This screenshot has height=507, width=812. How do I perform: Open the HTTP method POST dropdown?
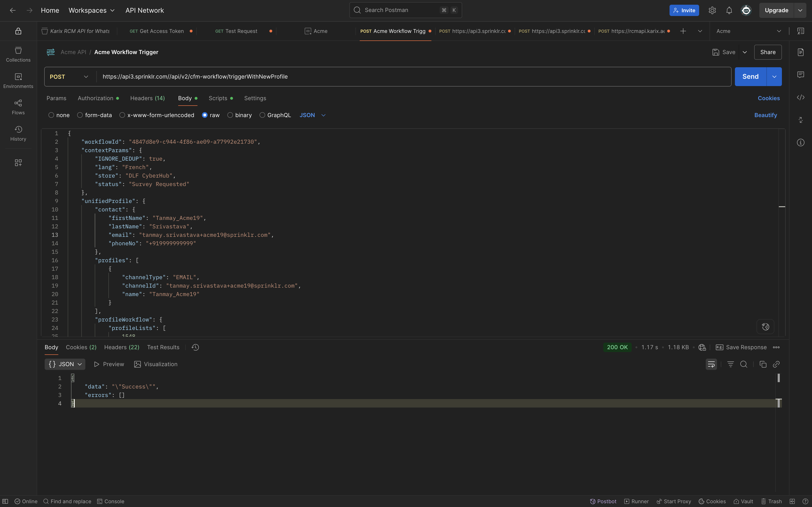[69, 77]
